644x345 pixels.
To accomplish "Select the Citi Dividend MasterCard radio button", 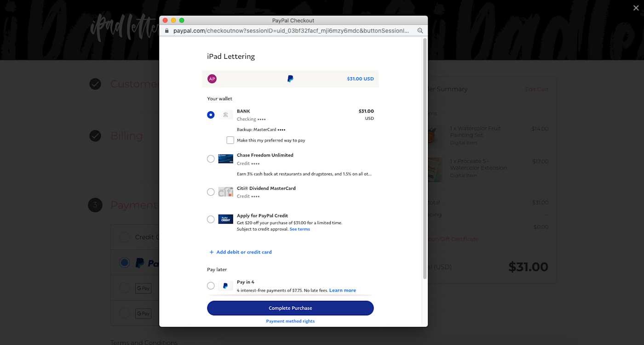I will (x=211, y=192).
